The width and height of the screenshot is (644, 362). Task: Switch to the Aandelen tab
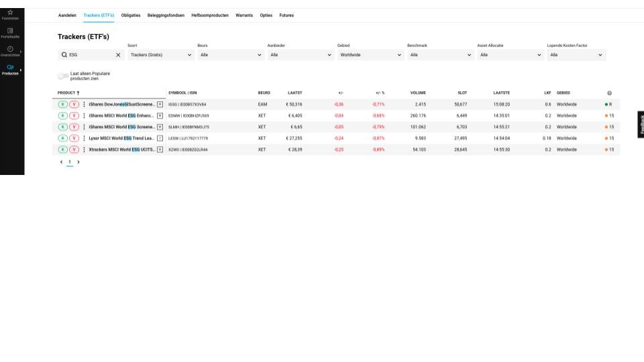point(67,15)
